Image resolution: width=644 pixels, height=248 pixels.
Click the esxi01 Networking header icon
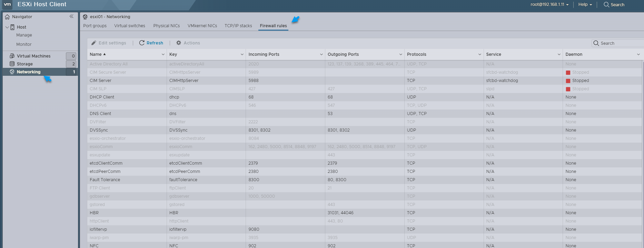pyautogui.click(x=85, y=17)
